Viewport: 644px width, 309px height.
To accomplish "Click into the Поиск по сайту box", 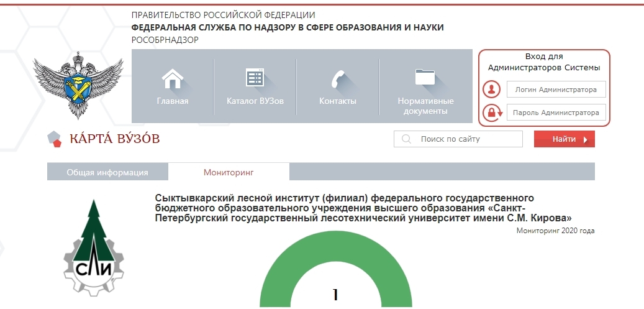I will point(466,139).
